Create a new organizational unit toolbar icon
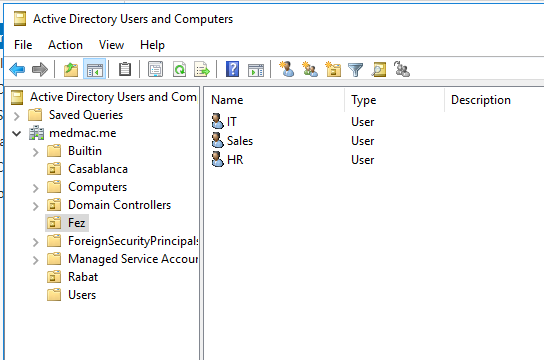 click(333, 69)
